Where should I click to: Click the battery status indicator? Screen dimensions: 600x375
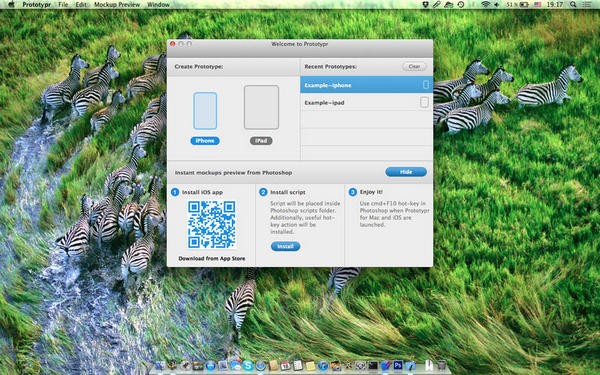[x=517, y=5]
